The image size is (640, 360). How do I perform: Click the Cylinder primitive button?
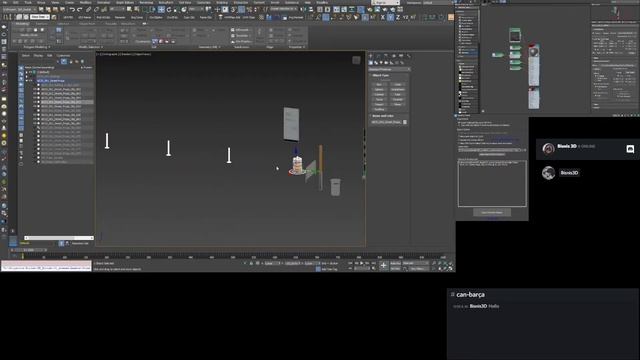(x=379, y=94)
